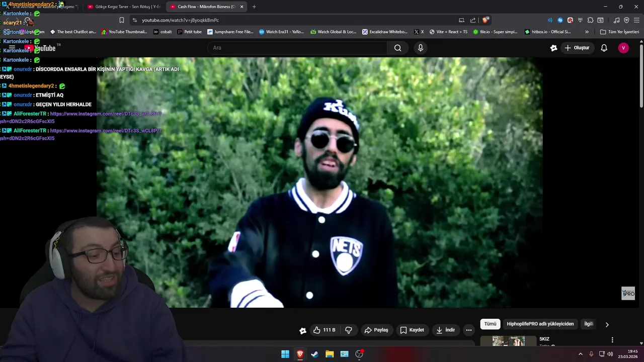Dislike the video
Image resolution: width=644 pixels, height=362 pixels.
[x=349, y=330]
